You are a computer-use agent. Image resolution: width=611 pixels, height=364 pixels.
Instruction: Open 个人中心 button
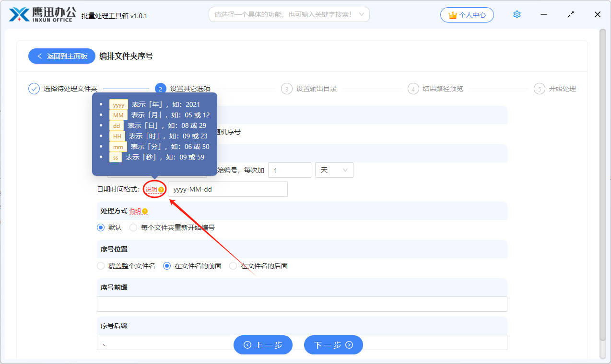pyautogui.click(x=467, y=15)
